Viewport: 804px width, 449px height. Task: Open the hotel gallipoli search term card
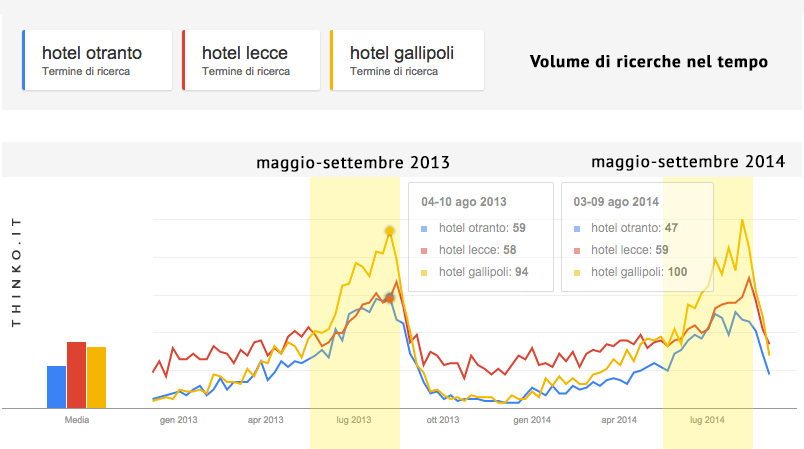[406, 60]
